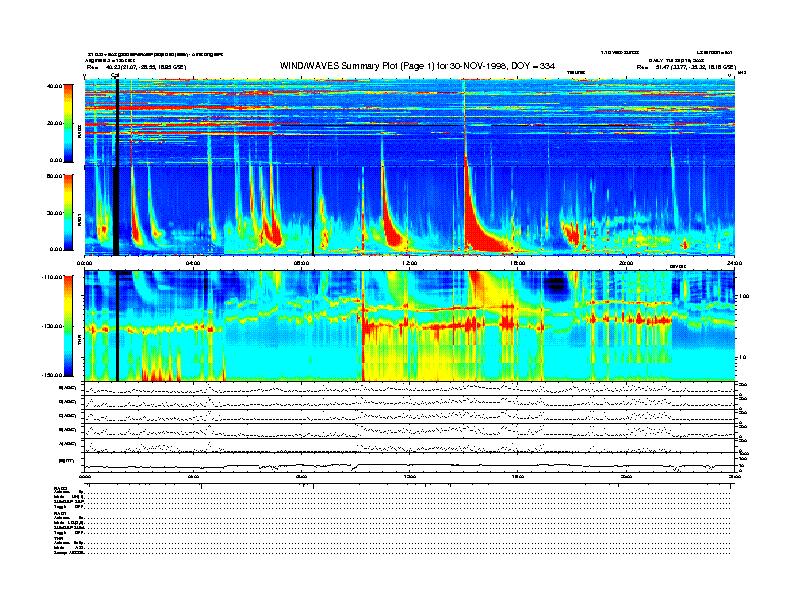The width and height of the screenshot is (792, 612).
Task: Click the 10 frequency label right of TNR panel
Action: pyautogui.click(x=742, y=357)
